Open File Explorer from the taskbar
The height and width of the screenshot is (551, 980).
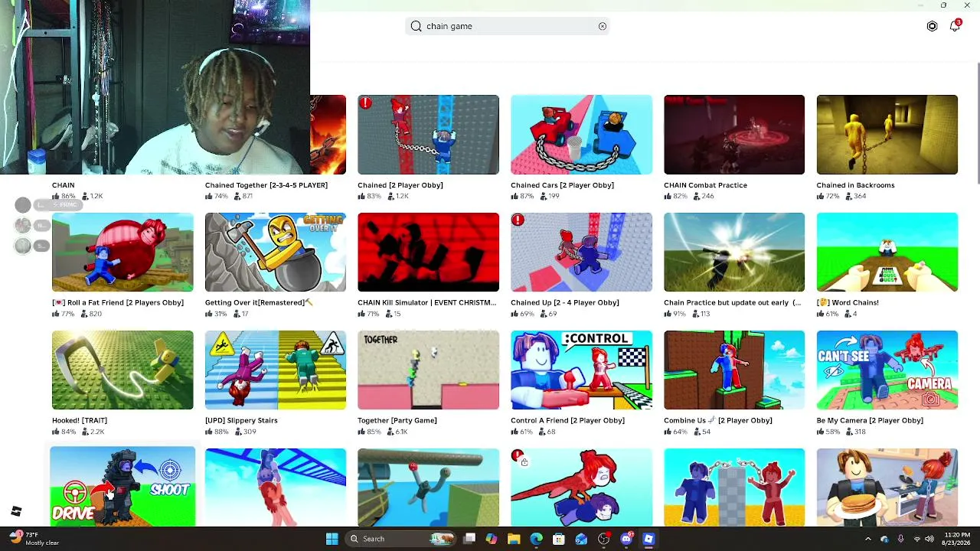pyautogui.click(x=514, y=539)
